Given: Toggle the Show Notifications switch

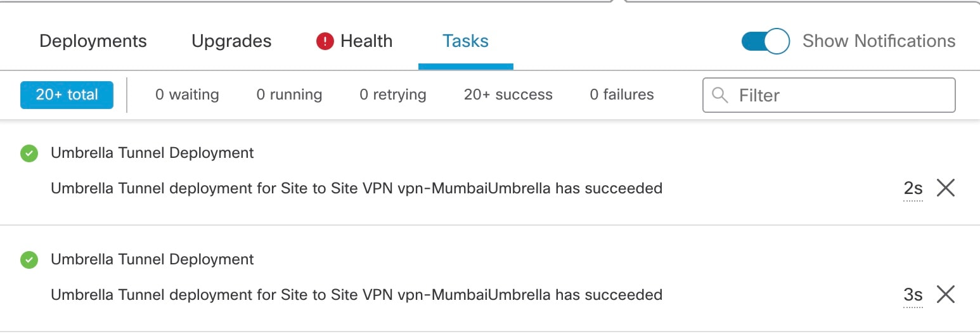Looking at the screenshot, I should pos(765,41).
